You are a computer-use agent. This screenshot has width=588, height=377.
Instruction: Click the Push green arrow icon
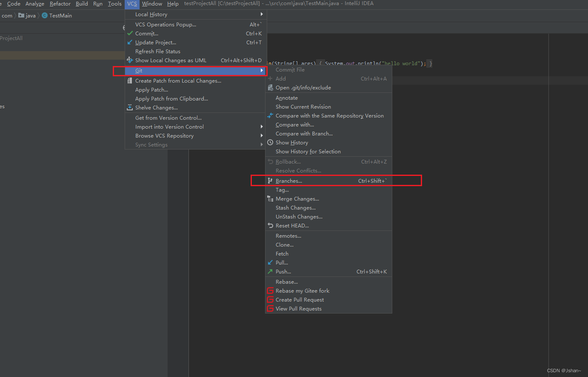(x=270, y=271)
